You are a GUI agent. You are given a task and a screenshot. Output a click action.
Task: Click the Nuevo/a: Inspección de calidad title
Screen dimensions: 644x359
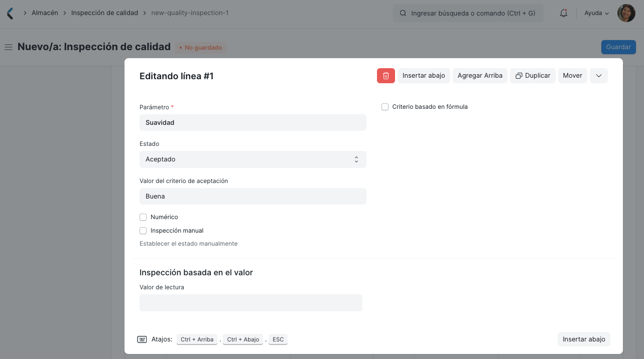click(x=94, y=47)
